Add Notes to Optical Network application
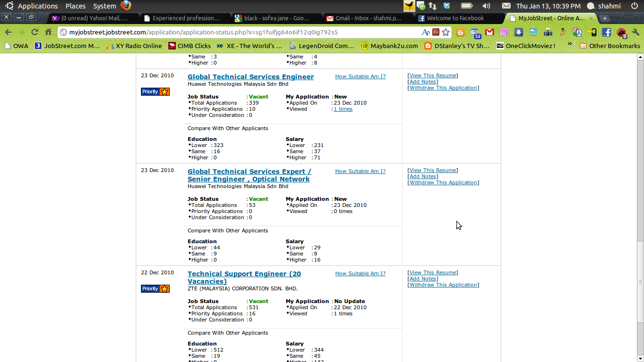Screen dimensions: 644x362 (423, 176)
